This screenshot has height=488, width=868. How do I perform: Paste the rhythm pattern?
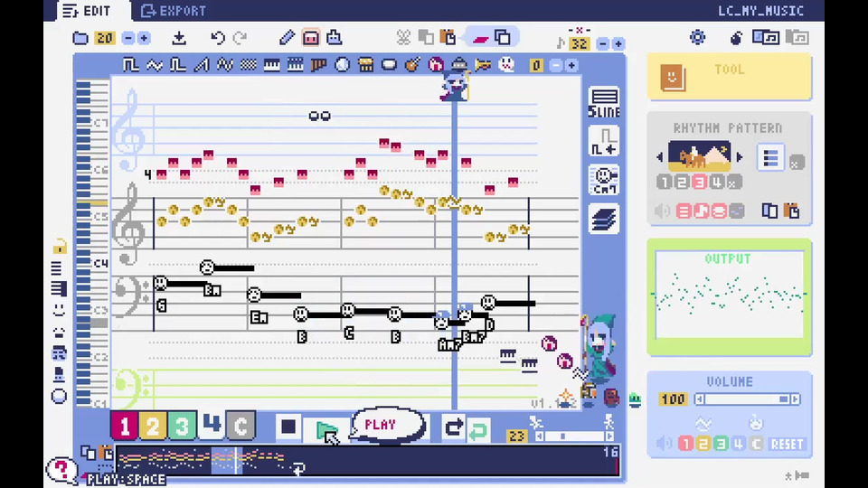point(793,211)
